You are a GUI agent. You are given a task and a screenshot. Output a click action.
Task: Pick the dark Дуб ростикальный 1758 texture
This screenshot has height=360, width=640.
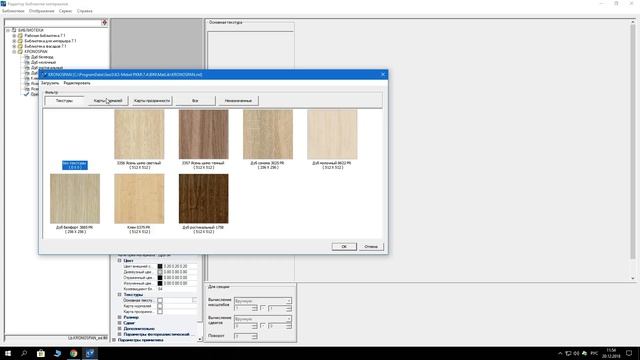coord(204,199)
